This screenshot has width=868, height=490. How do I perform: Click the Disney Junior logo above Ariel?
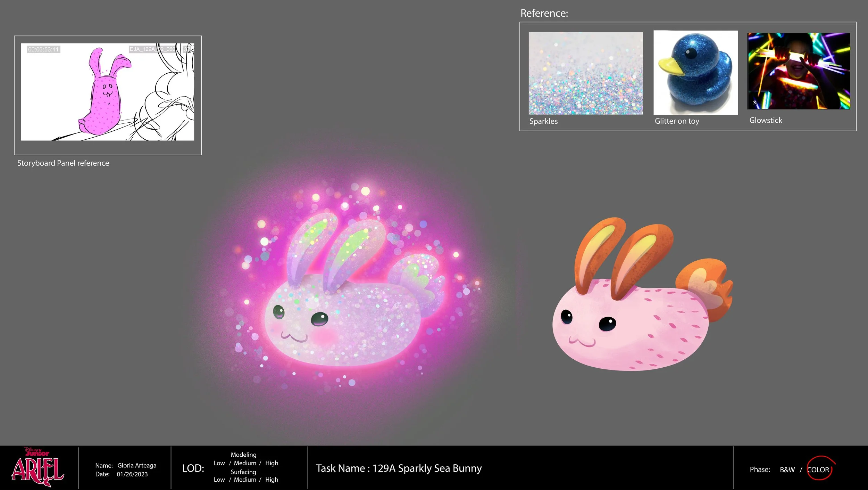tap(37, 452)
